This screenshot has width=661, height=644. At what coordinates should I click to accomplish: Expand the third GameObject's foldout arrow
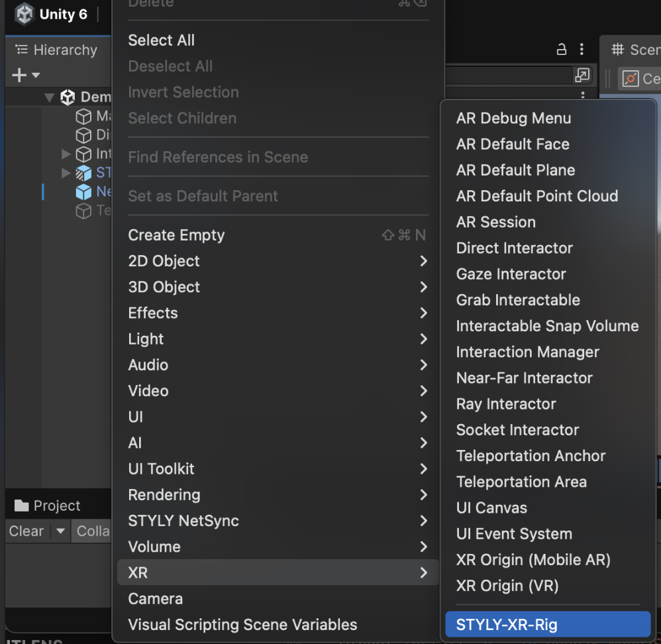coord(66,154)
